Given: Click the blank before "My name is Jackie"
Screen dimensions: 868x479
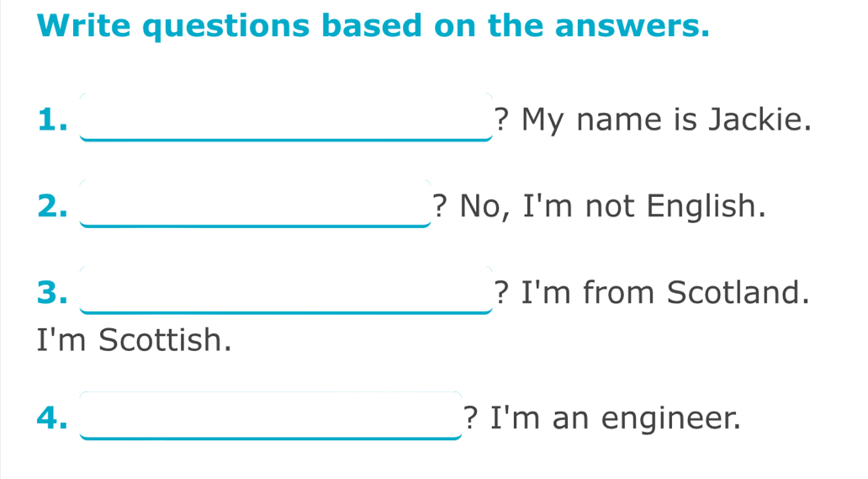Looking at the screenshot, I should pyautogui.click(x=285, y=119).
